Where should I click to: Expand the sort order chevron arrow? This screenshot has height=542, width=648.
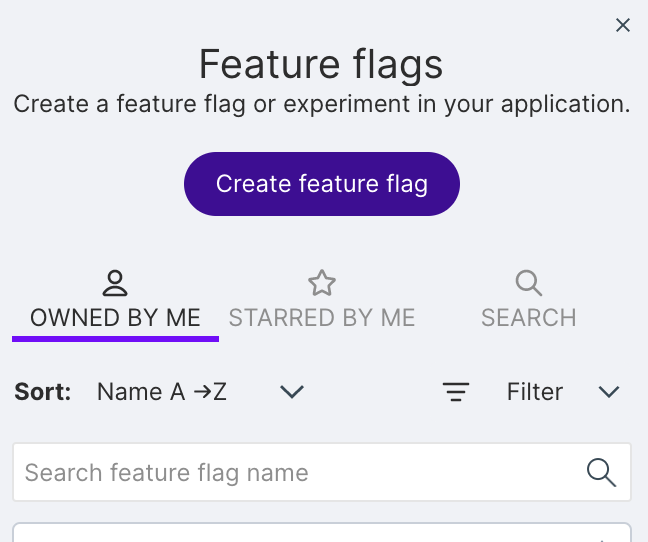click(x=292, y=392)
